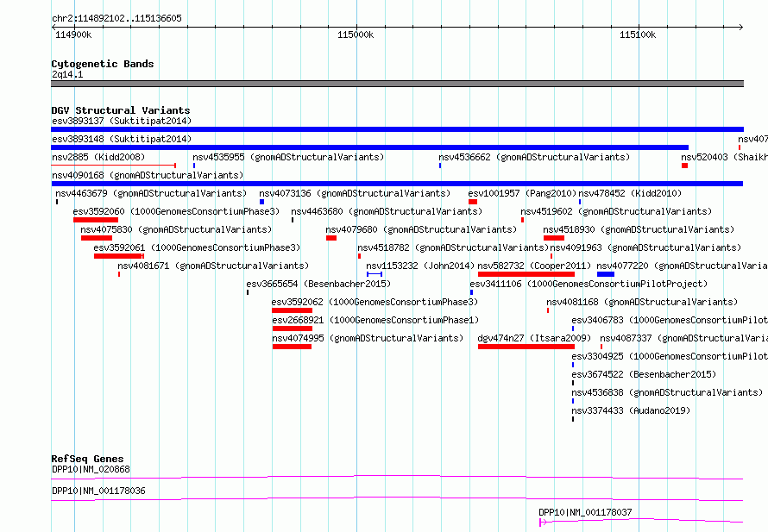This screenshot has height=532, width=768.
Task: Select nsv3374433 (Audano2019) label
Action: pos(631,410)
